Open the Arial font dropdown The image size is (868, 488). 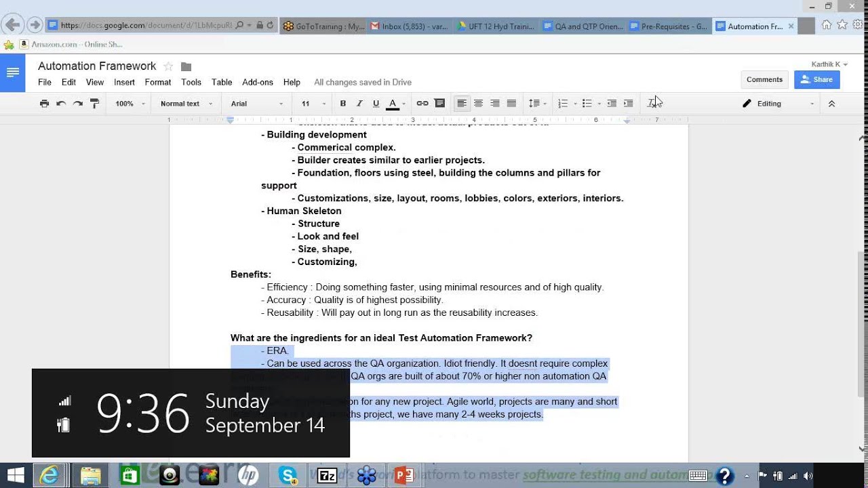tap(258, 104)
